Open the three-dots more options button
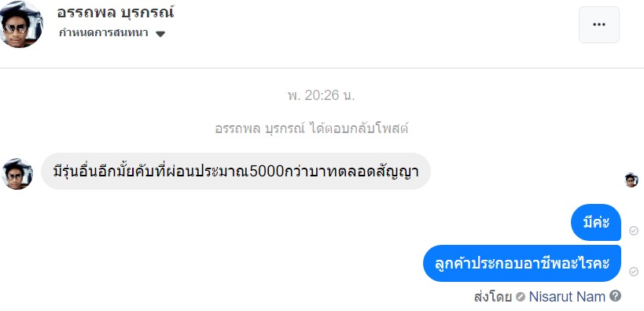Screen dimensions: 644x311 [x=599, y=24]
